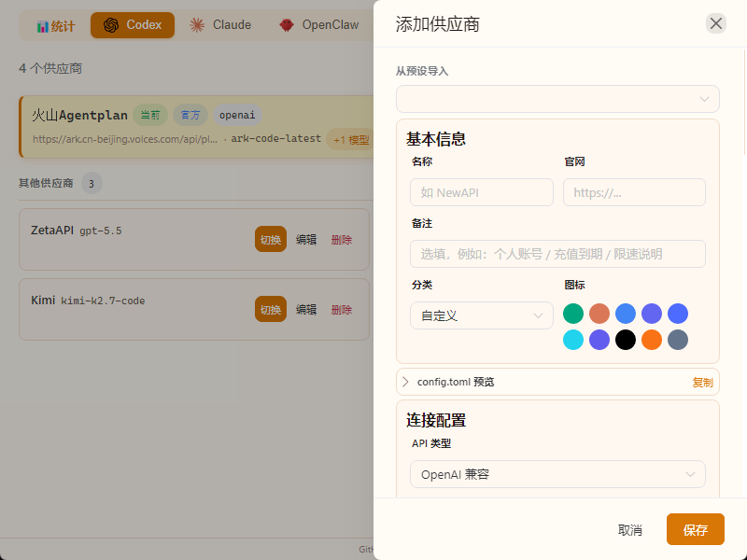The width and height of the screenshot is (747, 560).
Task: Click the gpt-5.5 model label
Action: tap(101, 231)
